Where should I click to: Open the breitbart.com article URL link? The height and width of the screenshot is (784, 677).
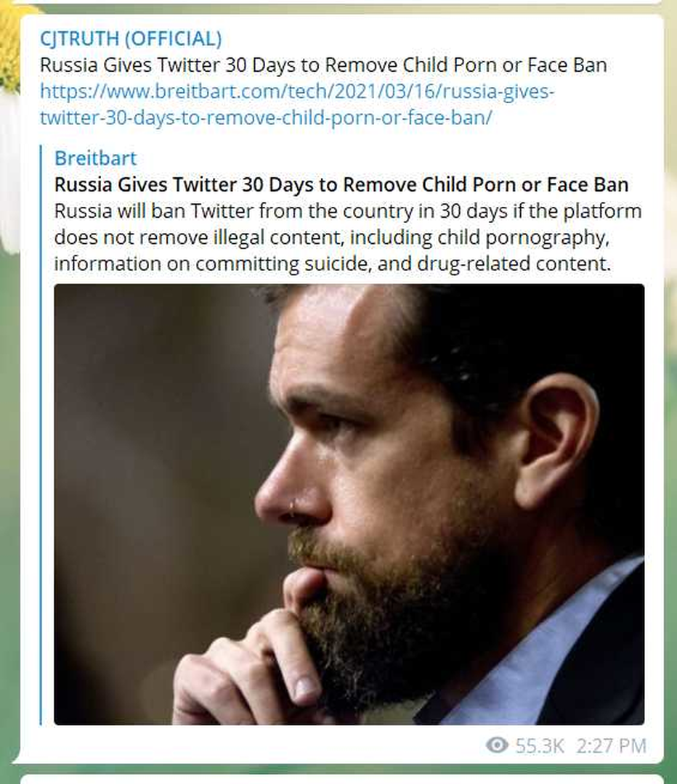(x=297, y=91)
